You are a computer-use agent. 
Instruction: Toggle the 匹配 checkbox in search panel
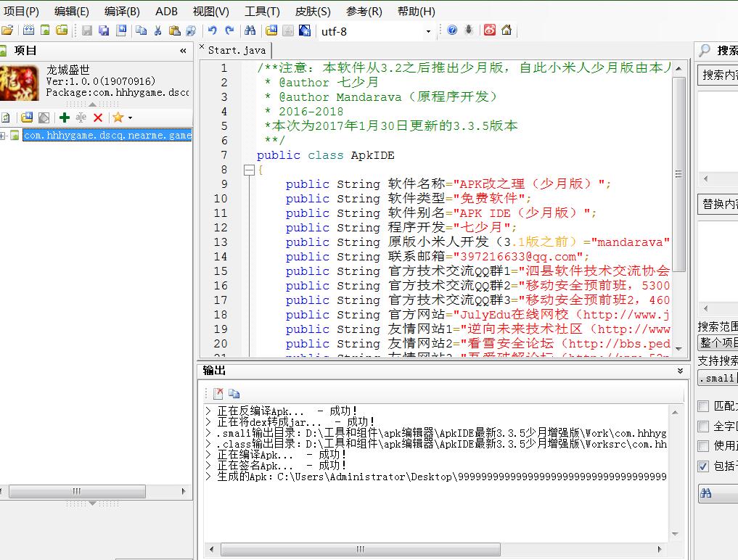pyautogui.click(x=703, y=406)
